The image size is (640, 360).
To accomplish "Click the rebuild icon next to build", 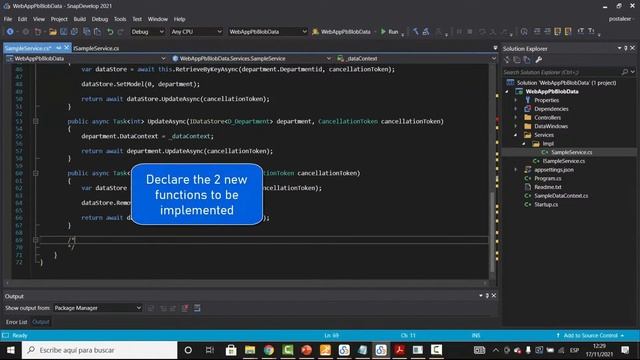I will point(426,32).
